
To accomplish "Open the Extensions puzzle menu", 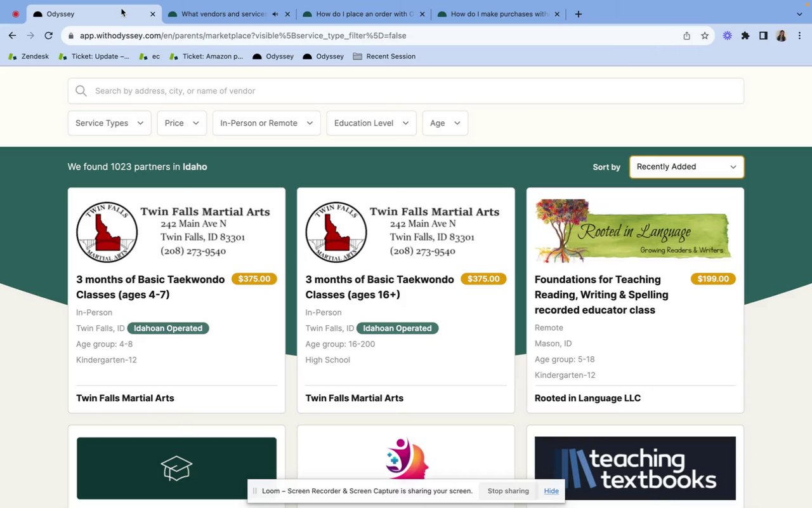I will tap(745, 36).
